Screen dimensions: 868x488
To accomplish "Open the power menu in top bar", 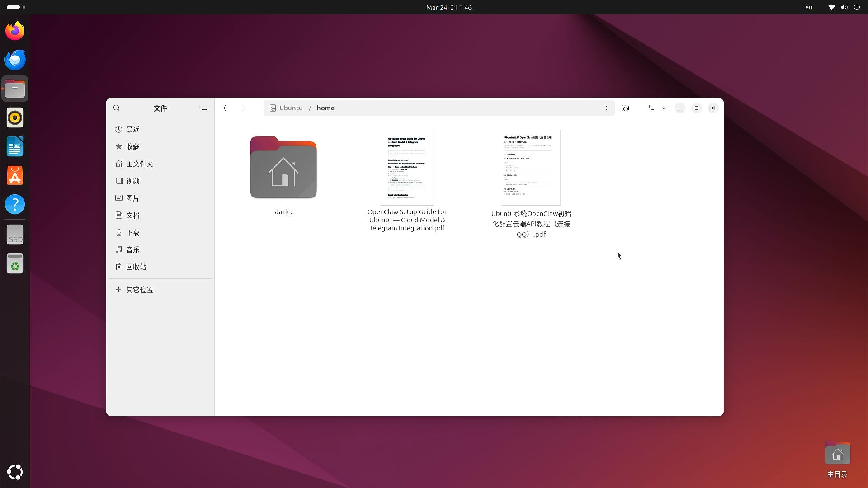I will [x=857, y=7].
